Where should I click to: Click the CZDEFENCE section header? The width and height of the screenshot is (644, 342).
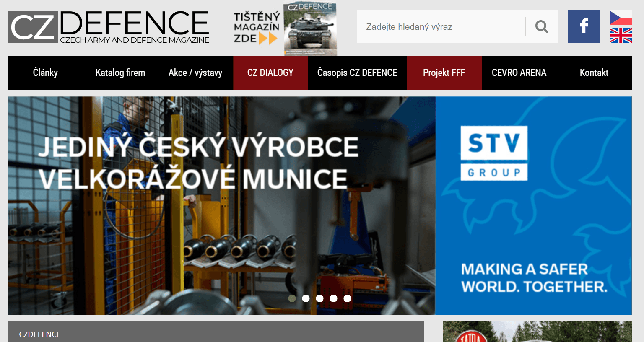(216, 332)
